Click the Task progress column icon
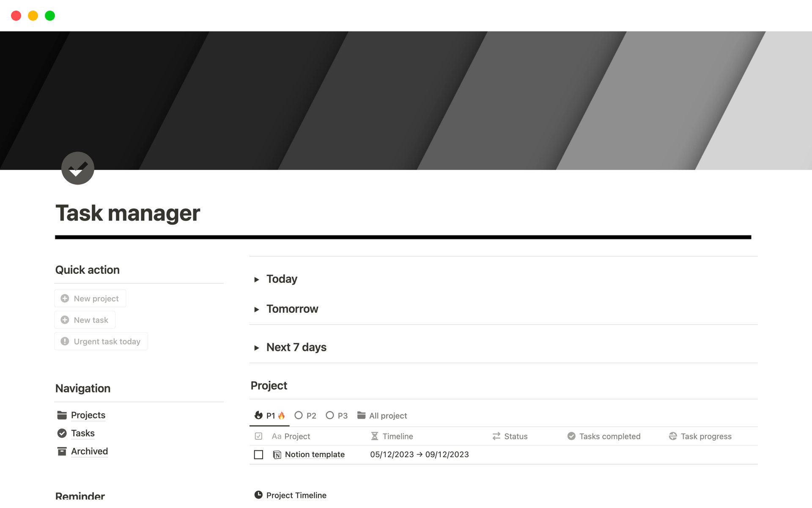 click(x=674, y=436)
